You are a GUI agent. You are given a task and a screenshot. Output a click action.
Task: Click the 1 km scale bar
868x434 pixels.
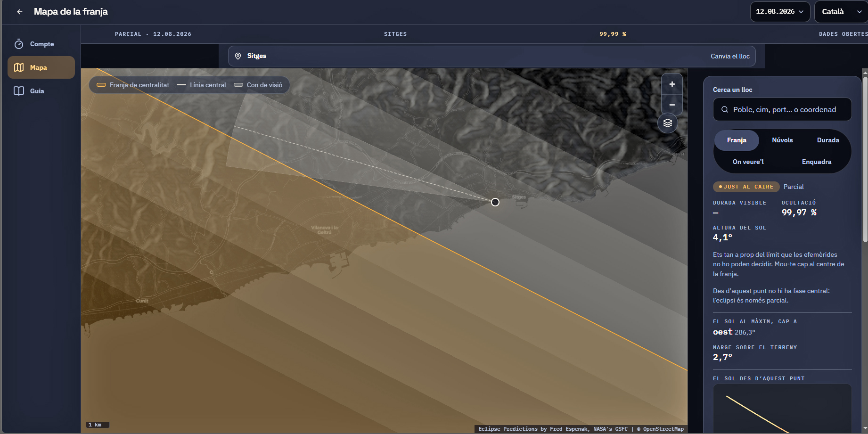(98, 425)
